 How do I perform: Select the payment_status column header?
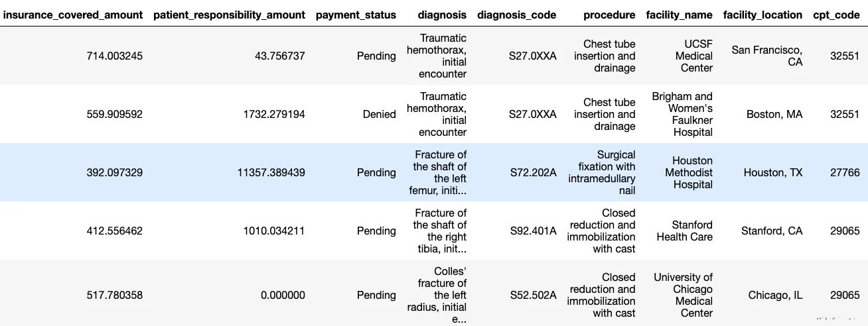coord(356,15)
